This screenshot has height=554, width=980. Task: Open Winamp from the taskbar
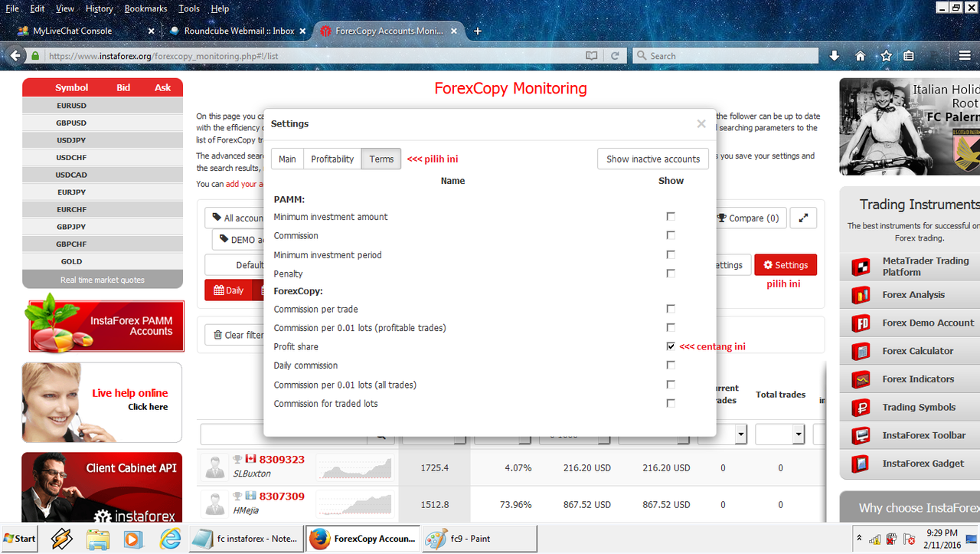[61, 539]
